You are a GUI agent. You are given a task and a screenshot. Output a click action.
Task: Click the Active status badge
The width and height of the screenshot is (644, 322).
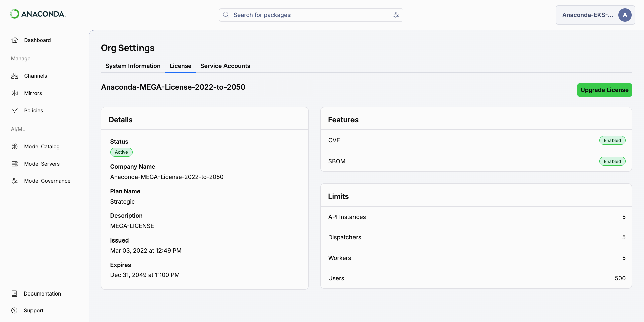click(x=121, y=152)
